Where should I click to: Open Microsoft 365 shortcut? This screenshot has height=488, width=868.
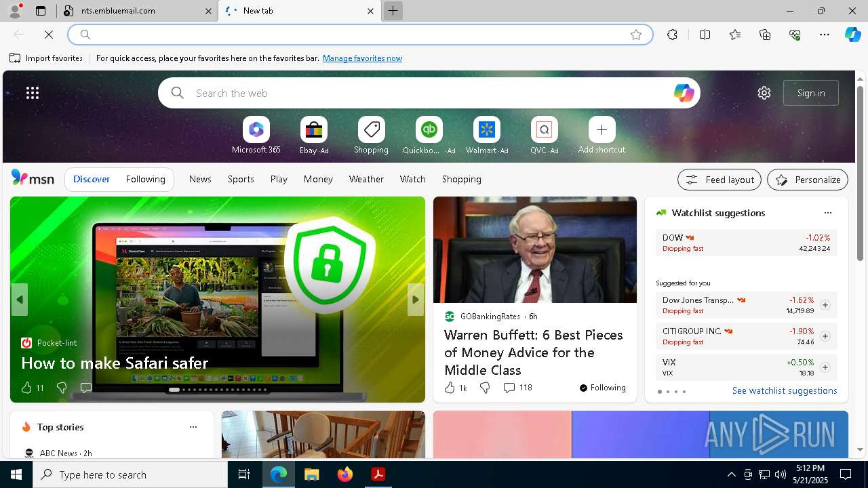256,136
